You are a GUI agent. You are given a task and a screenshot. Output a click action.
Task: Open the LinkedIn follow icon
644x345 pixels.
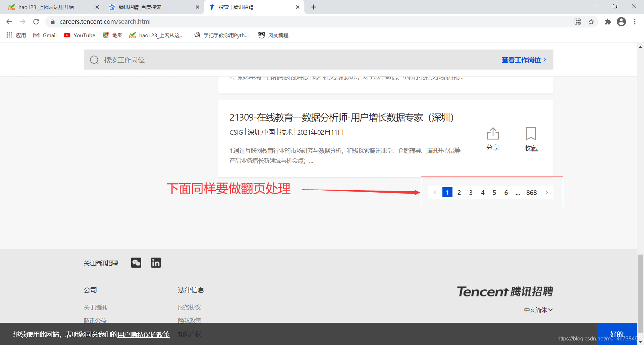pos(156,263)
